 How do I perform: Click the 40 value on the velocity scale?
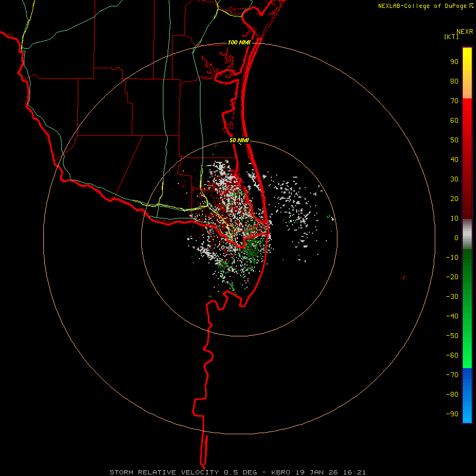454,159
